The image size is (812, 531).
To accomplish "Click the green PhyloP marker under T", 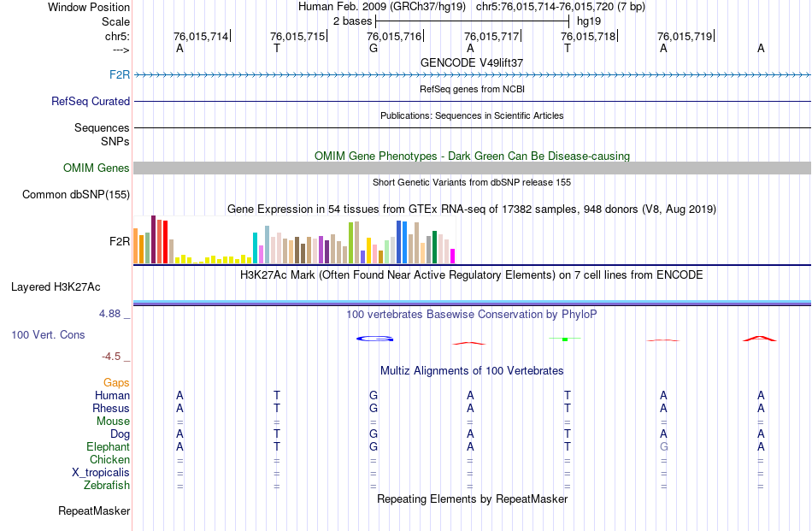I will click(x=565, y=339).
